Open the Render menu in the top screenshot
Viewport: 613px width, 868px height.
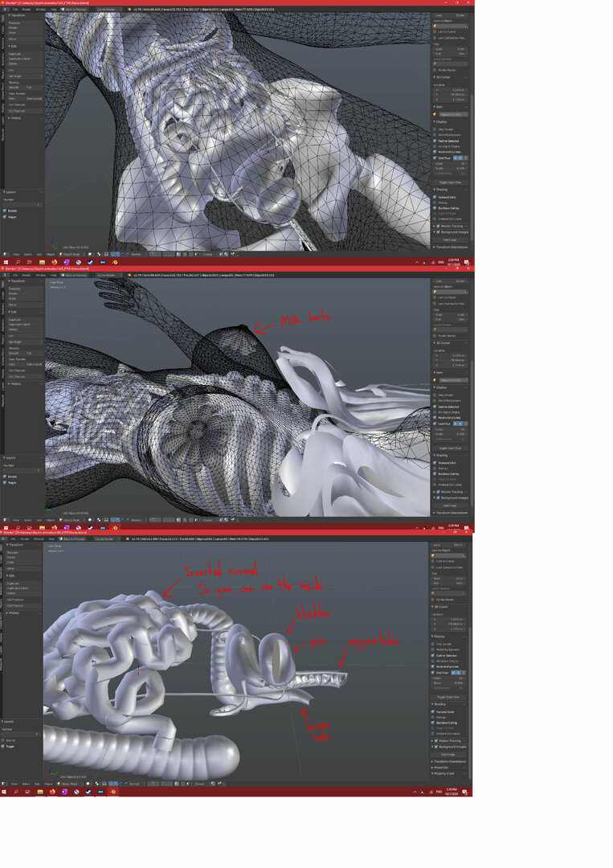point(27,10)
